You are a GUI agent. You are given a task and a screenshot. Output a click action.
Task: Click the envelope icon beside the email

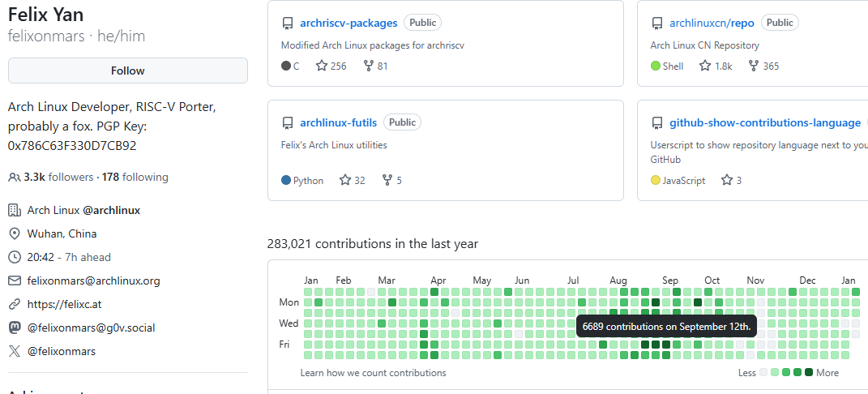point(15,281)
